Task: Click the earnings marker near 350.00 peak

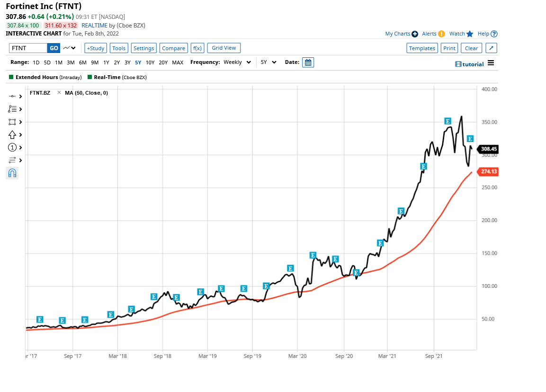Action: [448, 121]
